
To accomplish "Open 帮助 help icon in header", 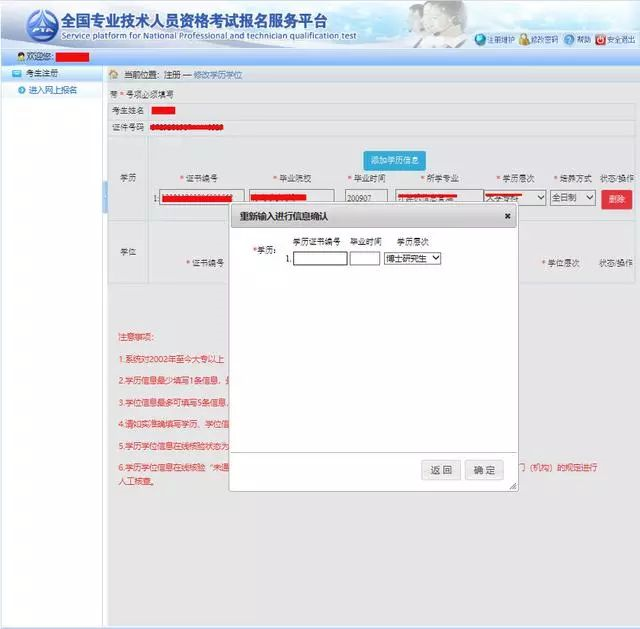I will click(568, 39).
